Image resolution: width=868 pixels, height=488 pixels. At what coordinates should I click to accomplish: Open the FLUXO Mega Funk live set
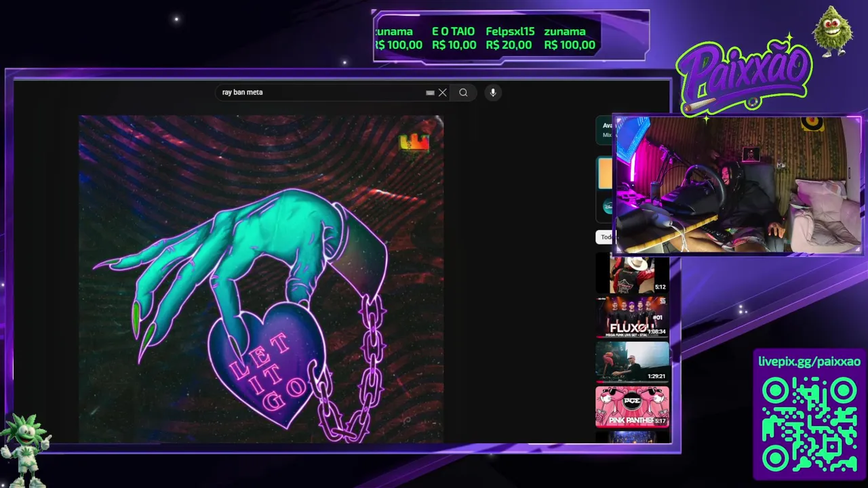pos(632,317)
